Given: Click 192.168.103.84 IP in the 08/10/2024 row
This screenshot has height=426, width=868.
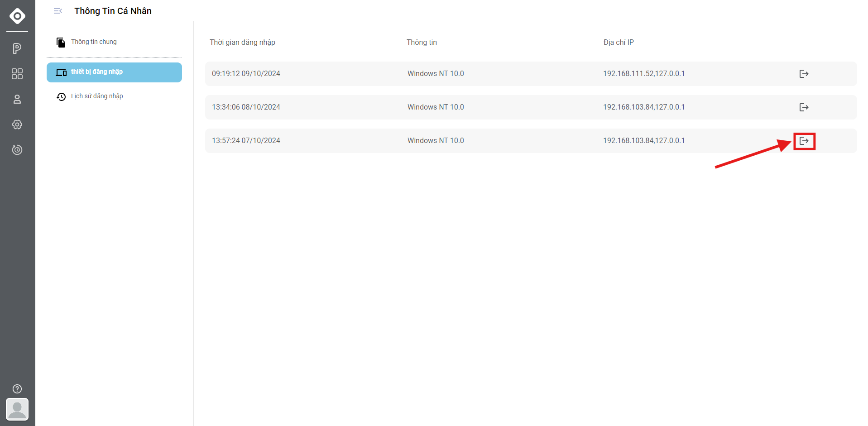Looking at the screenshot, I should click(x=644, y=107).
